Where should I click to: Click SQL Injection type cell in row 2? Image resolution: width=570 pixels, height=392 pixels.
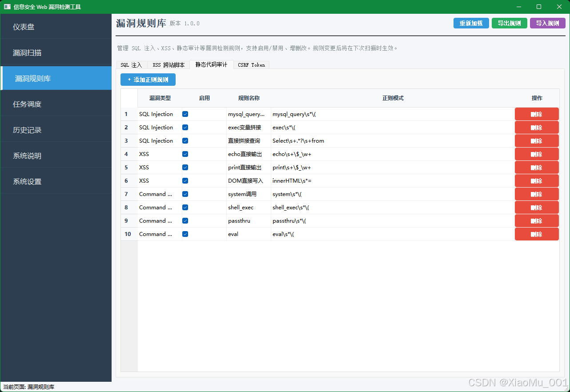(160, 128)
